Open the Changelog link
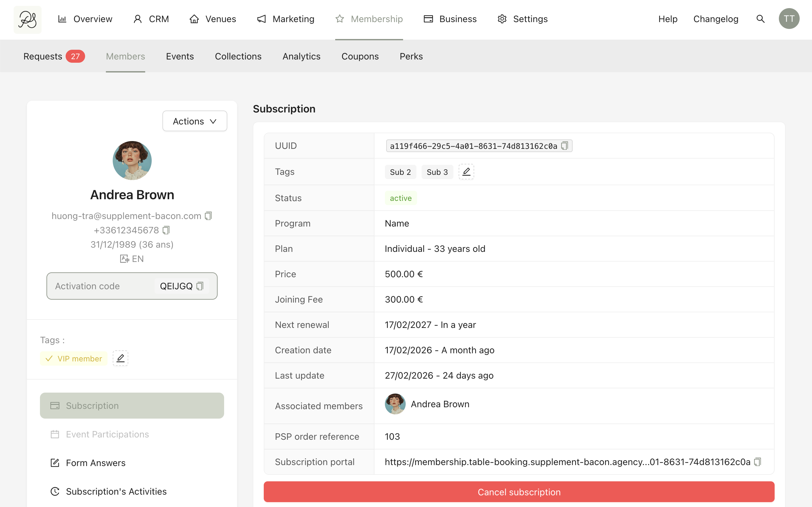Viewport: 812px width, 507px height. [x=716, y=19]
